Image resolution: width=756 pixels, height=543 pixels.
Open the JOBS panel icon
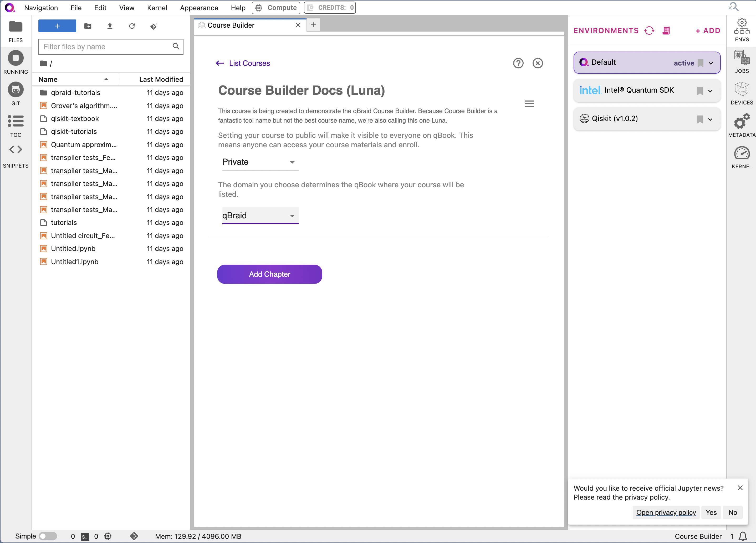(x=742, y=62)
